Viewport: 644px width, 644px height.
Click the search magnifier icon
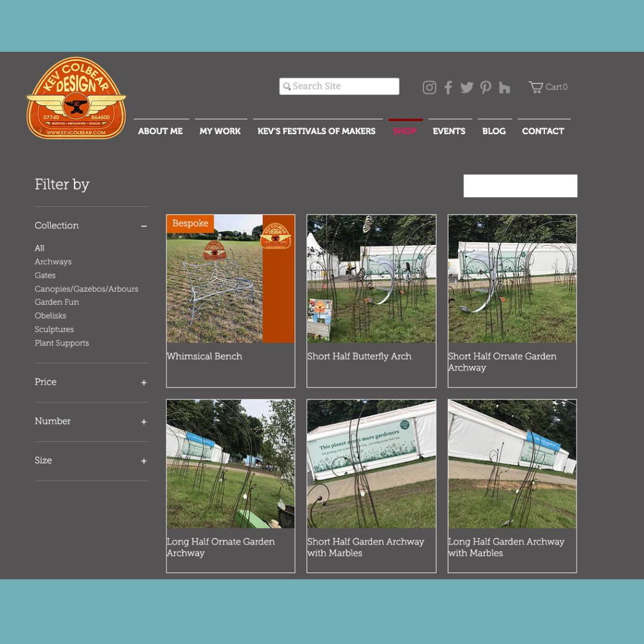287,86
